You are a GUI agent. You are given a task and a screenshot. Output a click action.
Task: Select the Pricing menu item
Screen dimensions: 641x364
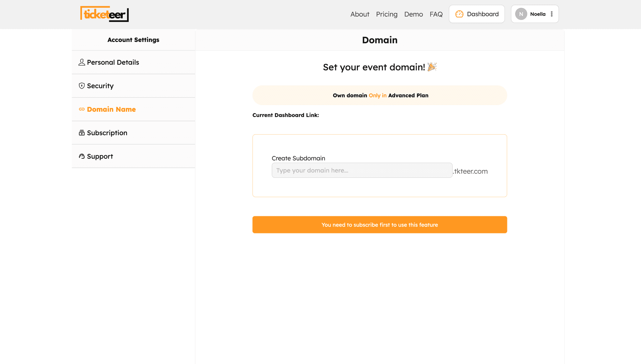coord(387,14)
